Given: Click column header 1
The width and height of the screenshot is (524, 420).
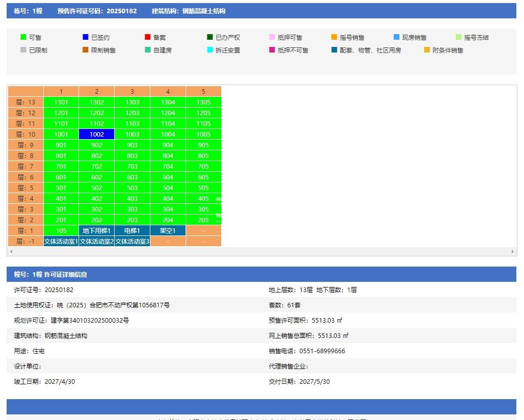Looking at the screenshot, I should coord(61,92).
